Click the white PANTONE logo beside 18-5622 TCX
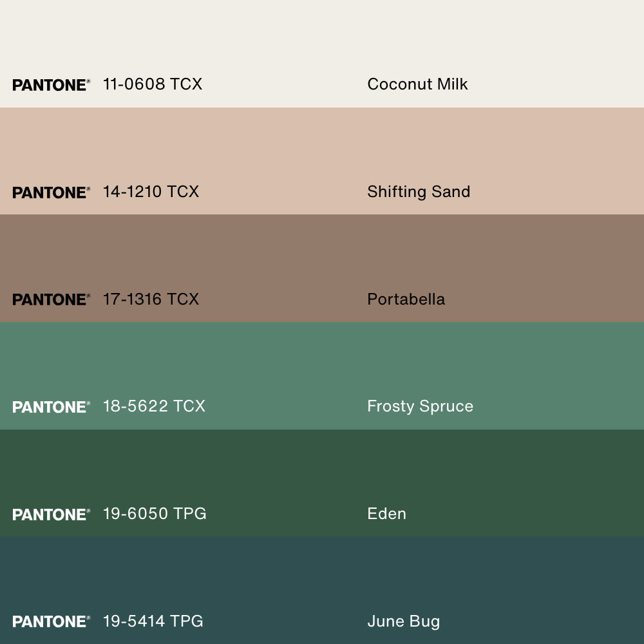 [51, 407]
